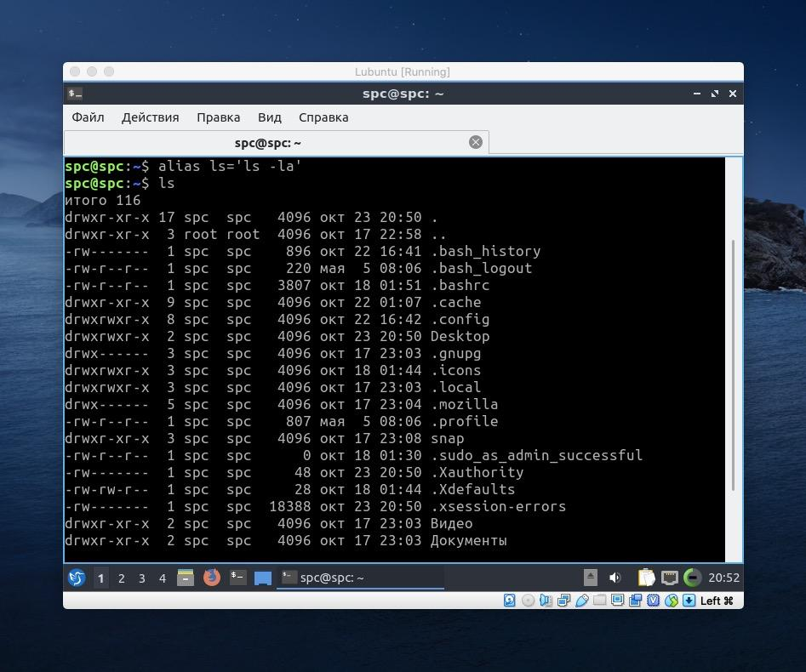This screenshot has width=806, height=672.
Task: Open the Lubuntu application menu
Action: [x=77, y=578]
